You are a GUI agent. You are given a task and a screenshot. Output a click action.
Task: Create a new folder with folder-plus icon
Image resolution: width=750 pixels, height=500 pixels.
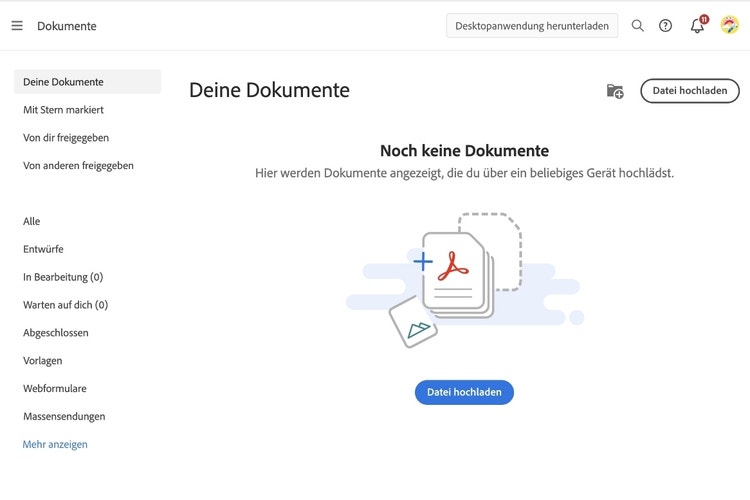pos(615,91)
